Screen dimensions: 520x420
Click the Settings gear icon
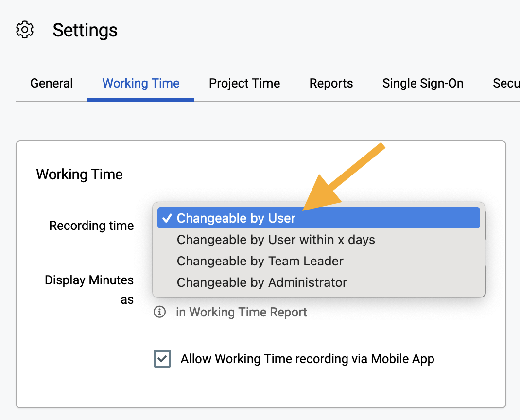click(x=25, y=30)
